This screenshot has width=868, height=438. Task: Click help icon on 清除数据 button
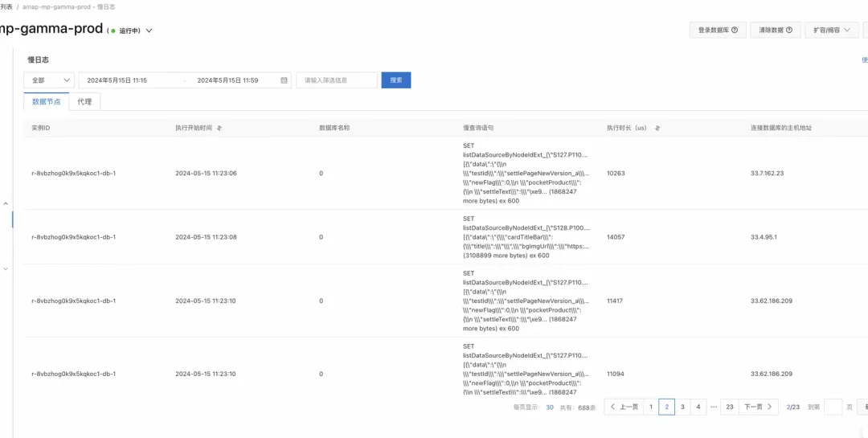789,31
